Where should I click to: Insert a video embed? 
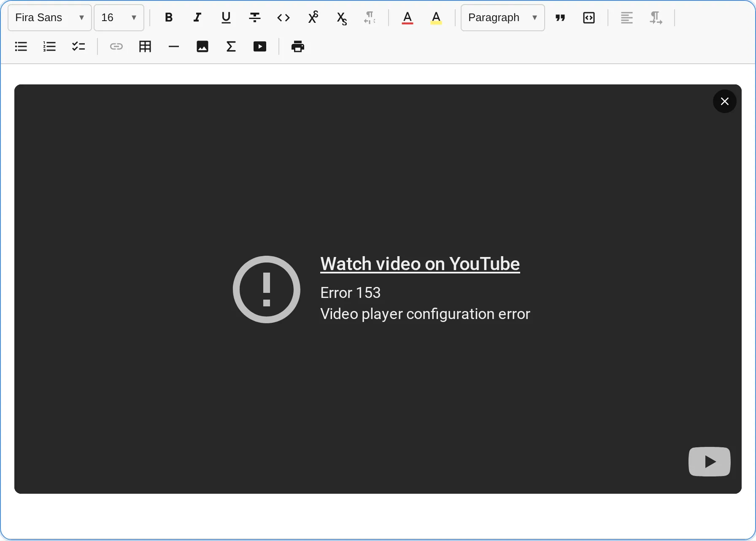(x=260, y=46)
